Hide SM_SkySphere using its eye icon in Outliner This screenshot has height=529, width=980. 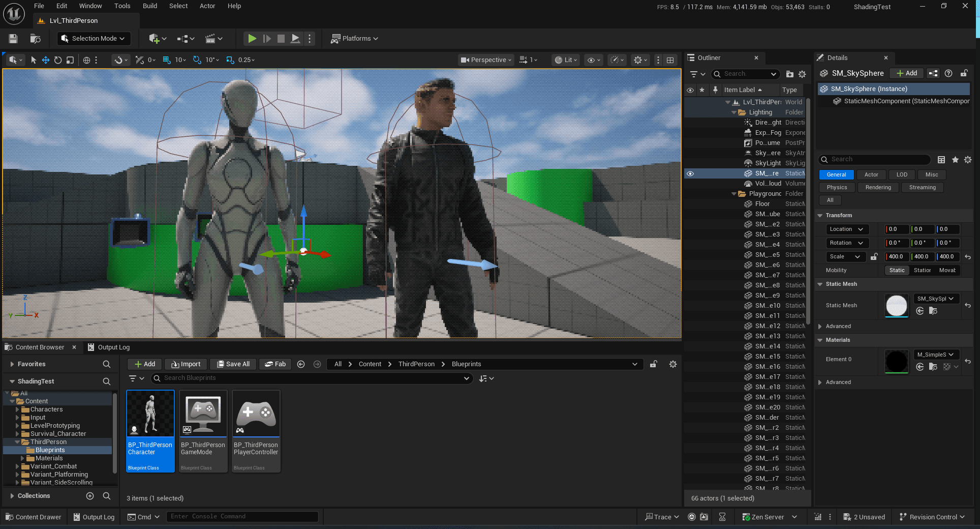coord(690,173)
